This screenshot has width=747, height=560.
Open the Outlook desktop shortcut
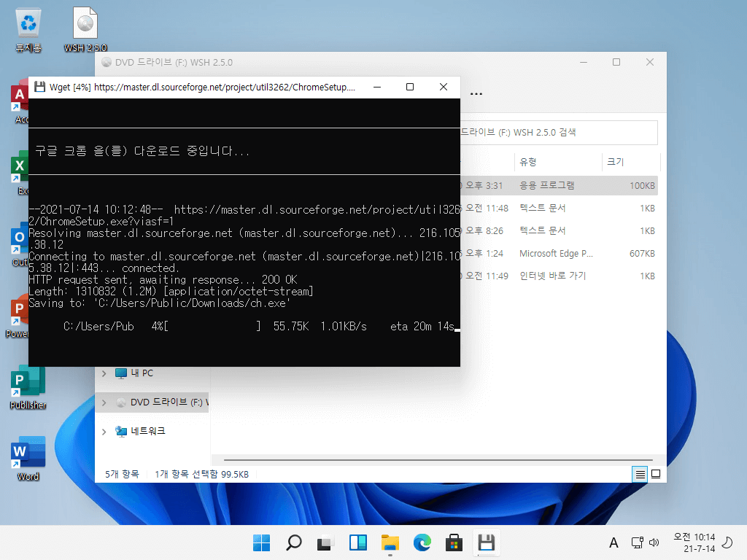[20, 245]
